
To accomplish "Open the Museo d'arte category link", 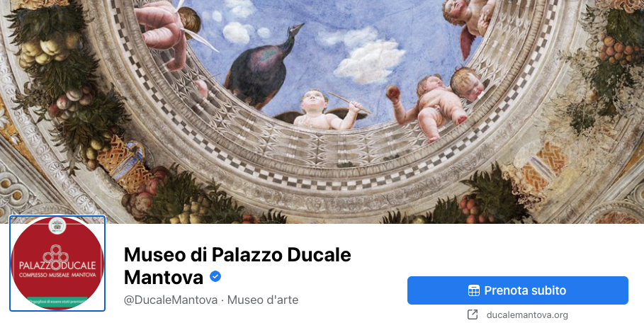I will 263,300.
